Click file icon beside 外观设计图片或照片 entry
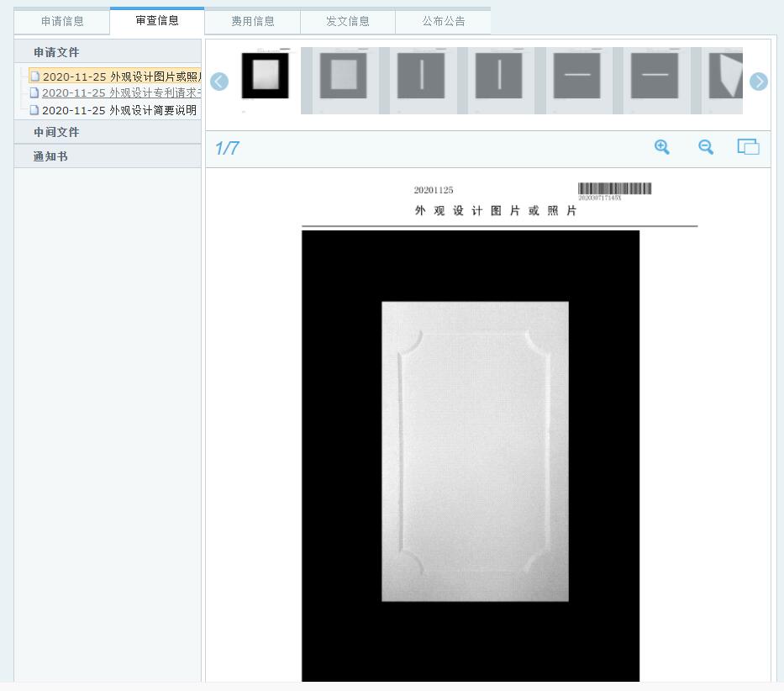The width and height of the screenshot is (784, 691). tap(34, 77)
